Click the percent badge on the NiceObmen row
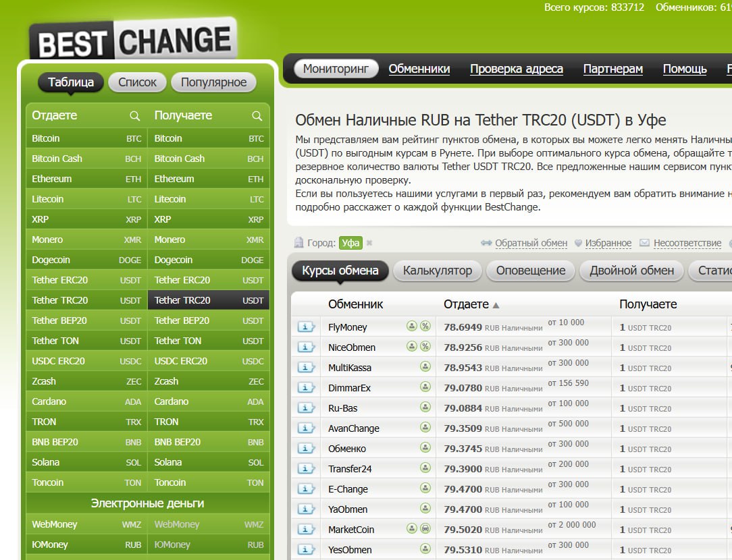Viewport: 732px width, 560px height. point(425,347)
